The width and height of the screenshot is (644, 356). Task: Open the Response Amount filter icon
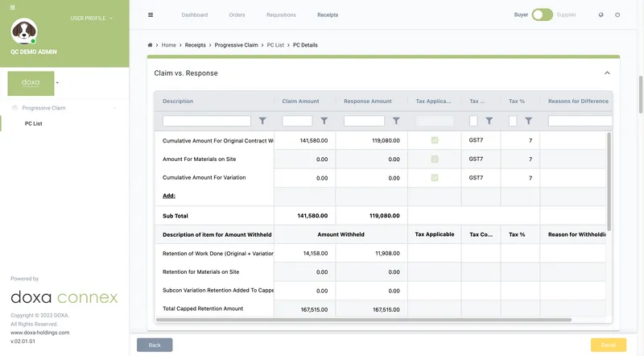[x=396, y=121]
